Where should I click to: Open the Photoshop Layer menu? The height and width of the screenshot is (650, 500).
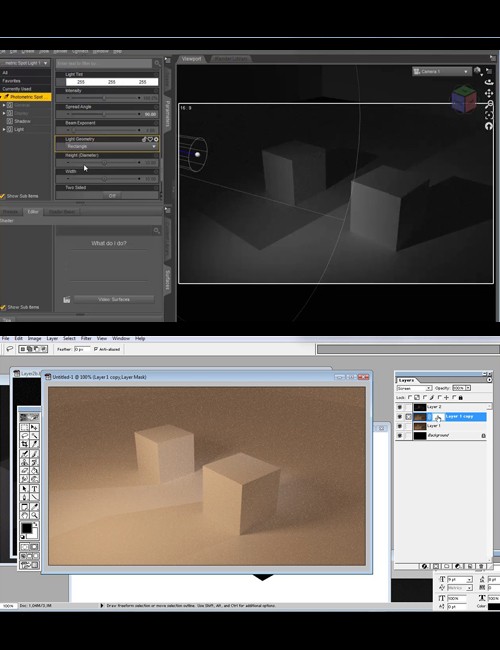52,339
